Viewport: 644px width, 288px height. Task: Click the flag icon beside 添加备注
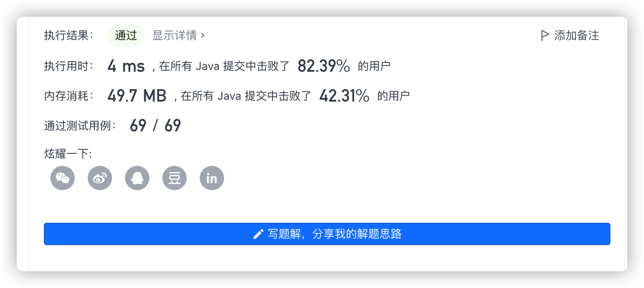point(545,35)
